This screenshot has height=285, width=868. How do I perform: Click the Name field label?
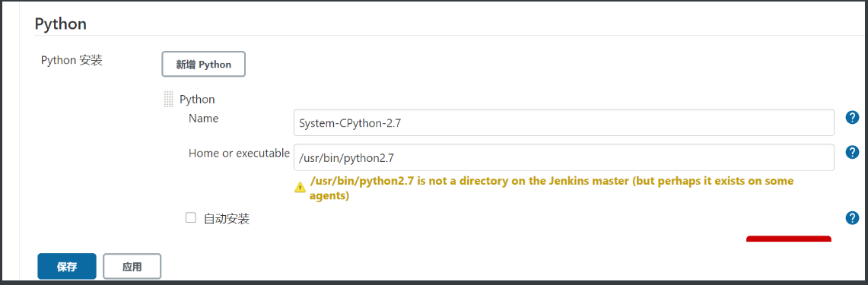(x=204, y=119)
